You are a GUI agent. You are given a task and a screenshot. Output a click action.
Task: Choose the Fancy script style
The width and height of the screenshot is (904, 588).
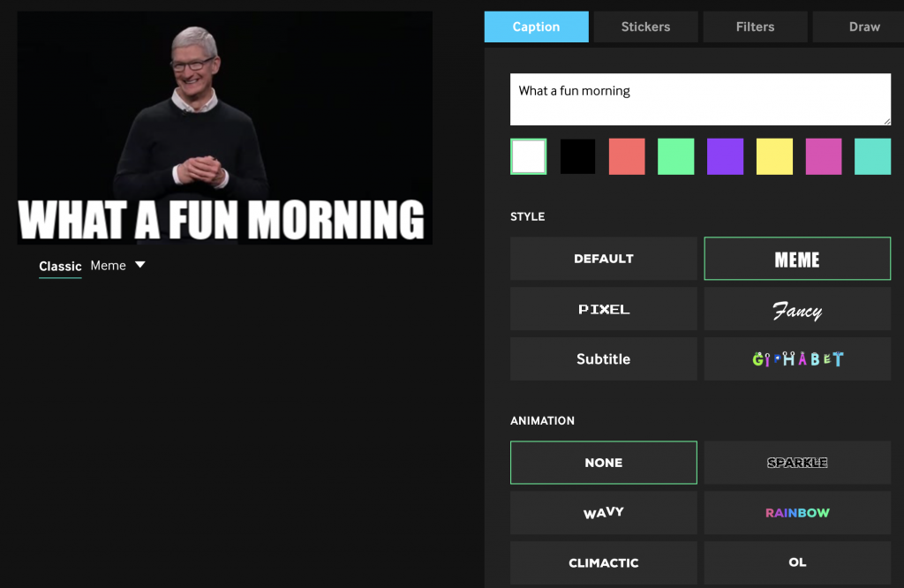[x=797, y=309]
